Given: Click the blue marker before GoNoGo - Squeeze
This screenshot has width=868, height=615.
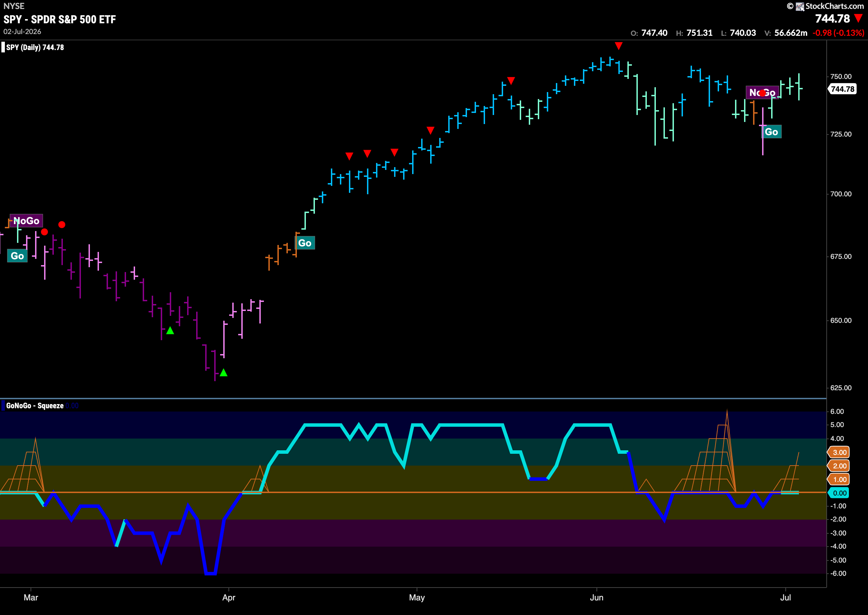Looking at the screenshot, I should pyautogui.click(x=3, y=405).
